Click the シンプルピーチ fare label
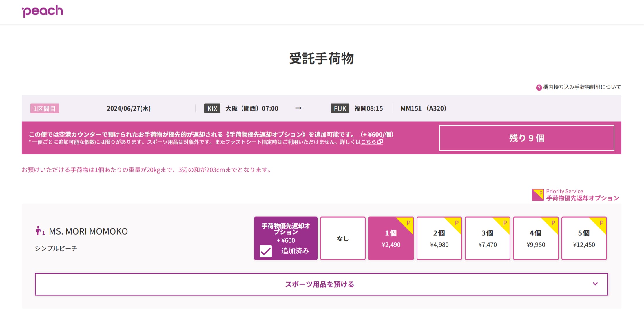The image size is (644, 311). point(56,249)
